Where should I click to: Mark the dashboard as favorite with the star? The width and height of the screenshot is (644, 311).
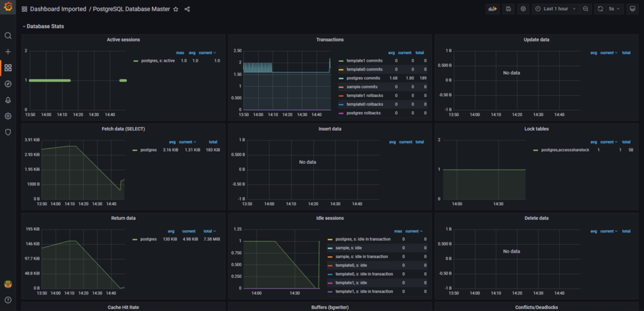pyautogui.click(x=175, y=9)
